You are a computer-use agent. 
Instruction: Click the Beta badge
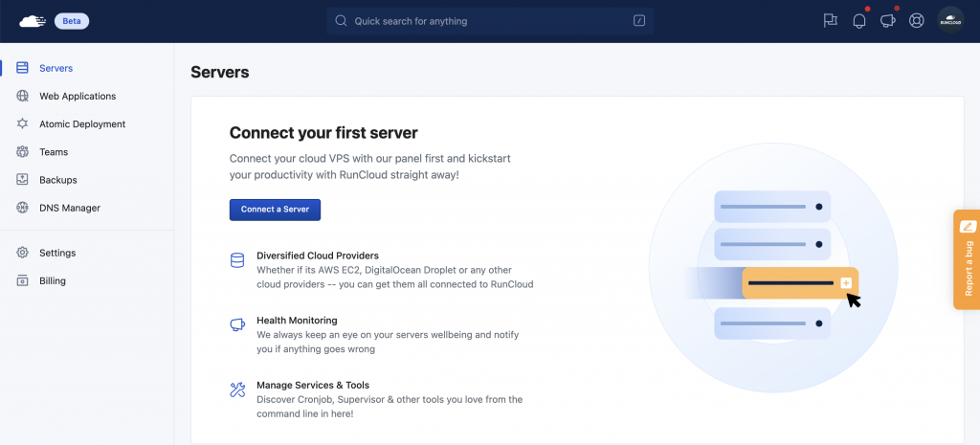72,21
